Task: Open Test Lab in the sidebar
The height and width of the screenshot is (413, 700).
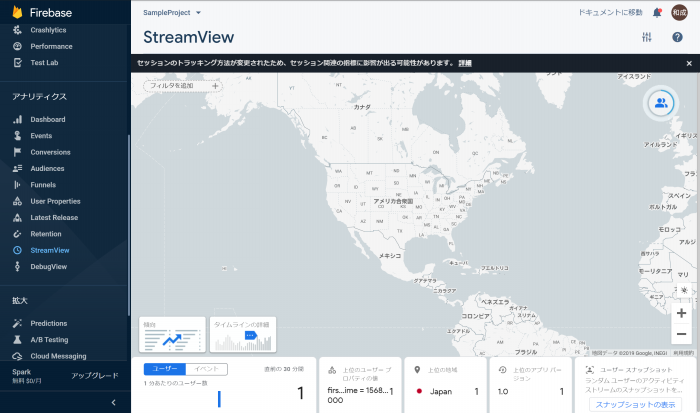Action: pos(44,63)
